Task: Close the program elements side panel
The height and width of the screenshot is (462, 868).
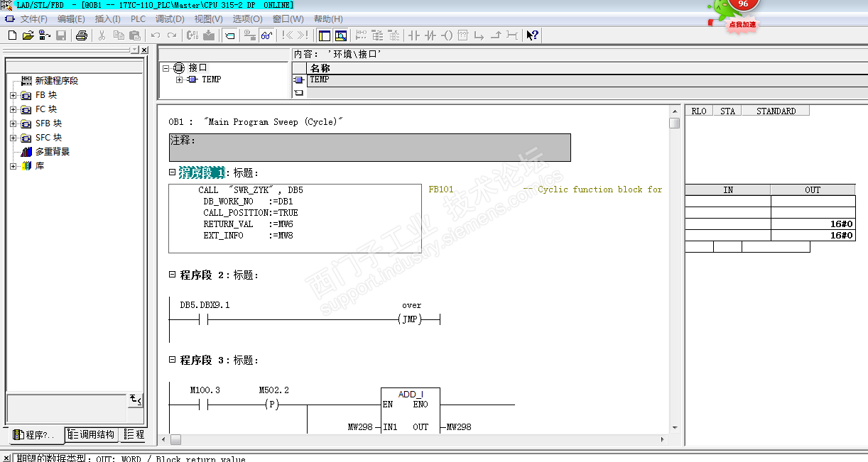Action: pos(144,50)
